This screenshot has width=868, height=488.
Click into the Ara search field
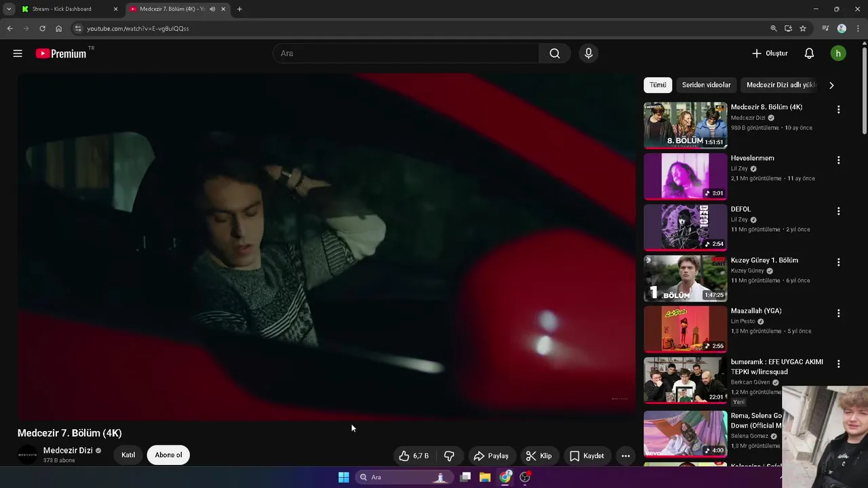coord(406,54)
